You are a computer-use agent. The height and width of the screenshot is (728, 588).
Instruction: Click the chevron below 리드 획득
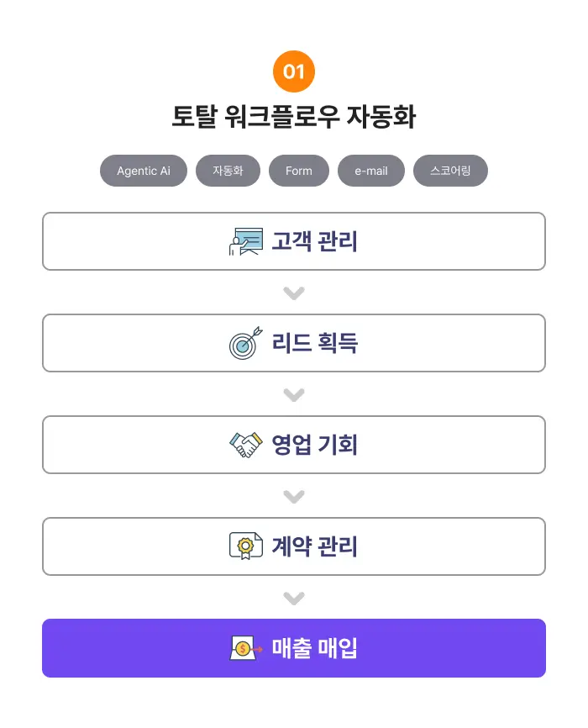pos(294,394)
